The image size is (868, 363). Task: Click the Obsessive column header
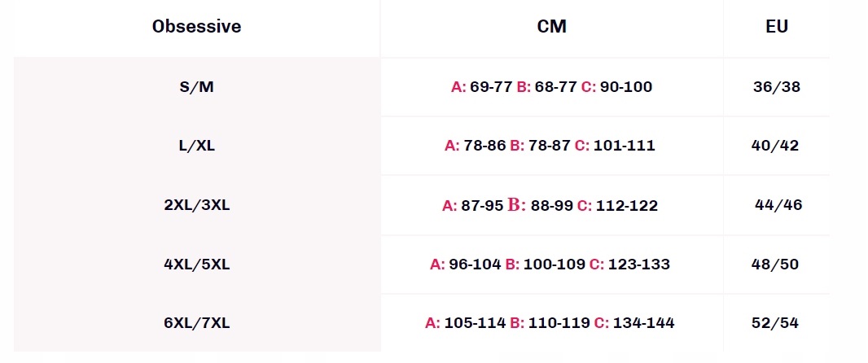click(x=196, y=27)
